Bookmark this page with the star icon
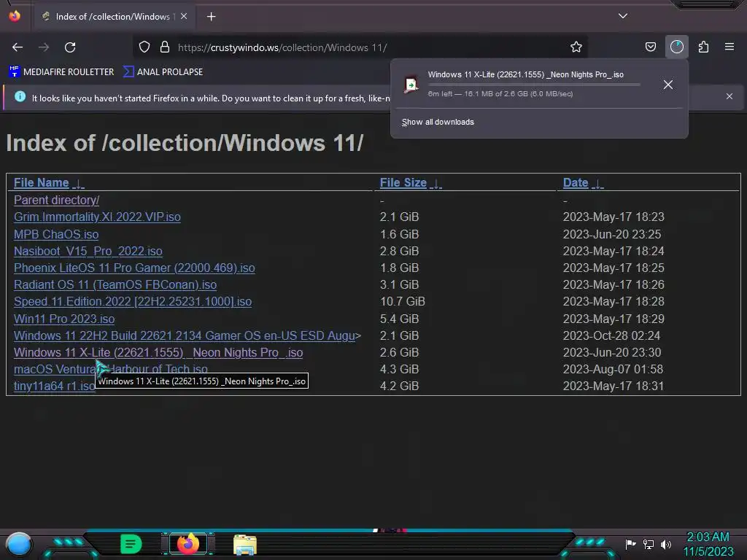 576,47
